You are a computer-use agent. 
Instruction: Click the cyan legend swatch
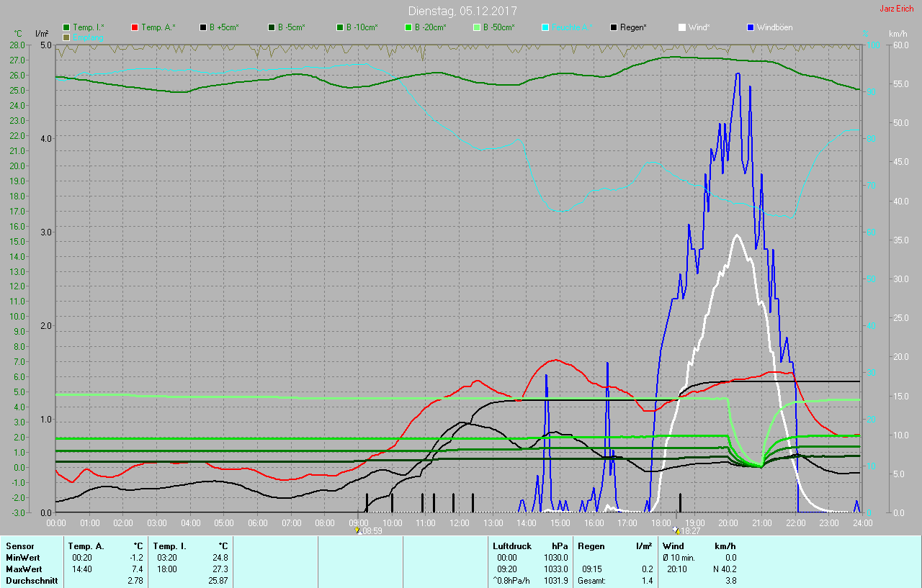point(545,27)
